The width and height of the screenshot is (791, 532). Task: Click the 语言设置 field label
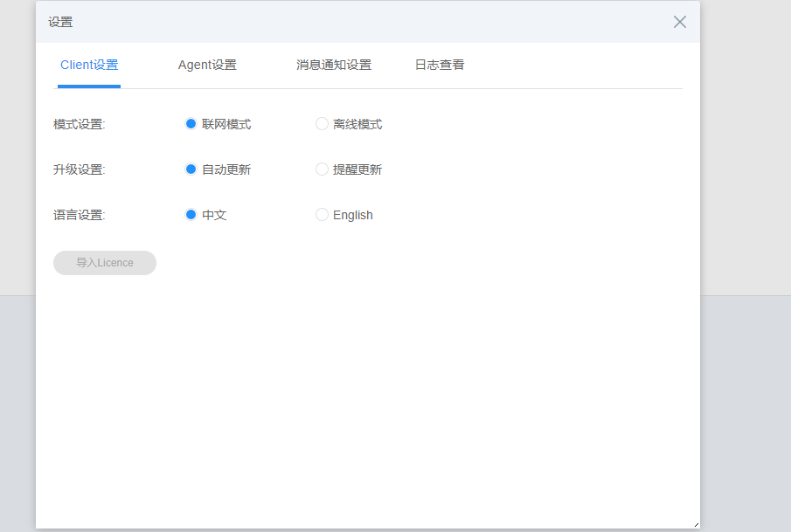[x=79, y=215]
